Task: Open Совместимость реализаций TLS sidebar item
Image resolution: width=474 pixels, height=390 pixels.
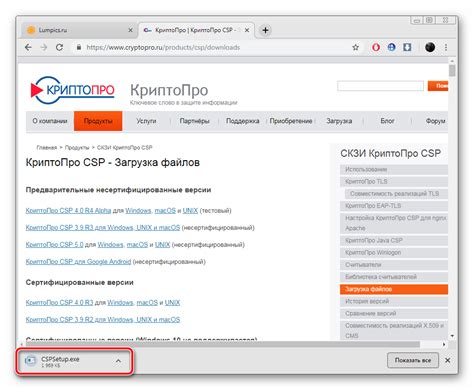Action: click(396, 193)
